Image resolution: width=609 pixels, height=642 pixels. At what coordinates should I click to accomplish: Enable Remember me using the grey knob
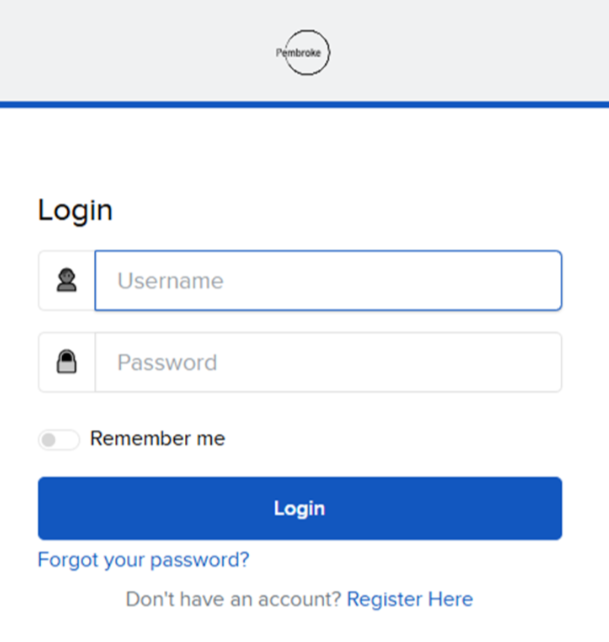tap(49, 440)
